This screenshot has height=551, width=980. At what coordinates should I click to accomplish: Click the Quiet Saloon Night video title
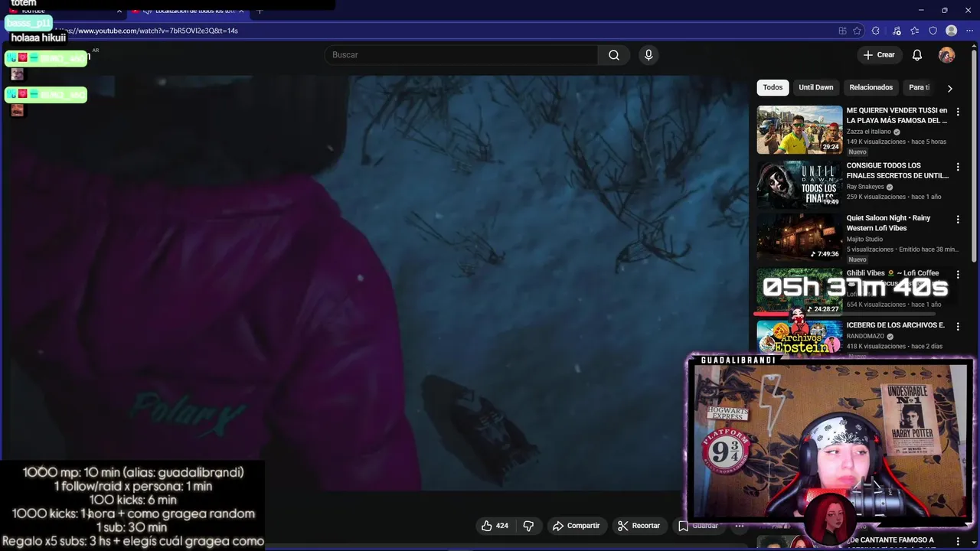888,223
